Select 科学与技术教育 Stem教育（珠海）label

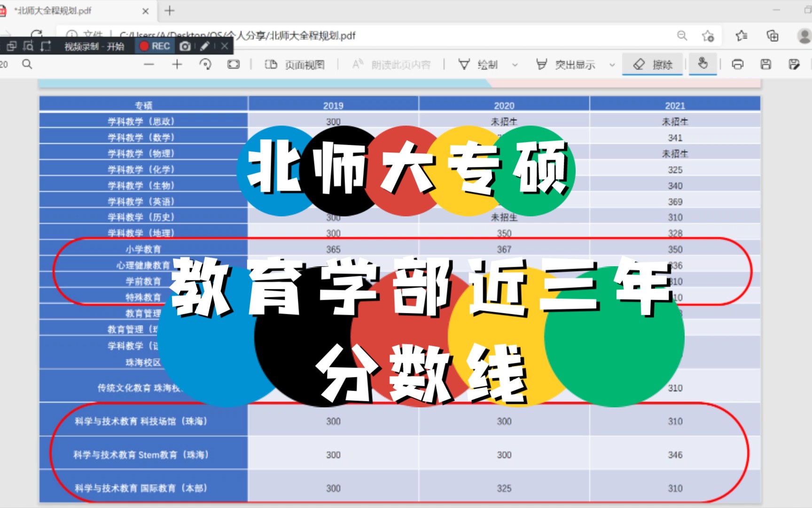click(x=141, y=455)
